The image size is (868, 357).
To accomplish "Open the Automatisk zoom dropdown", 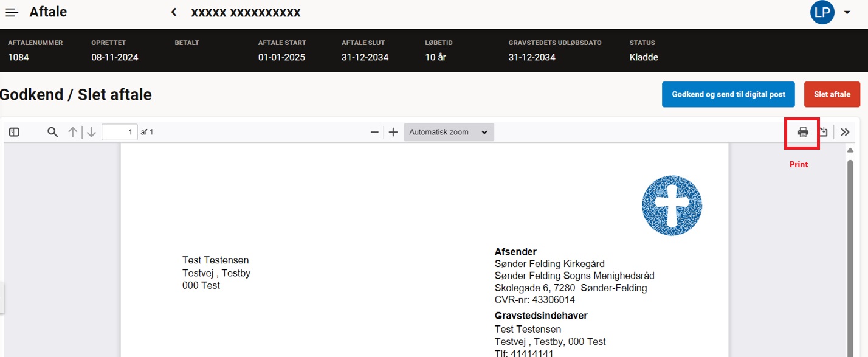I will [x=449, y=132].
